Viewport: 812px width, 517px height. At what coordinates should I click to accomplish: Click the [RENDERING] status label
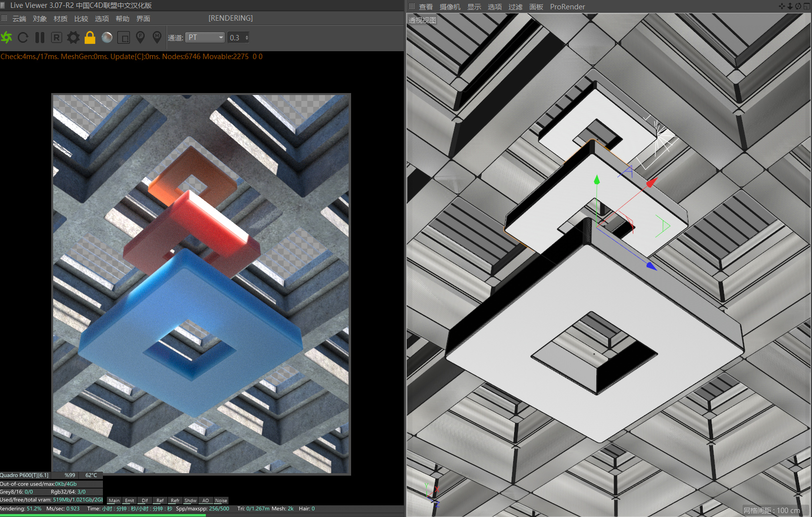coord(230,18)
